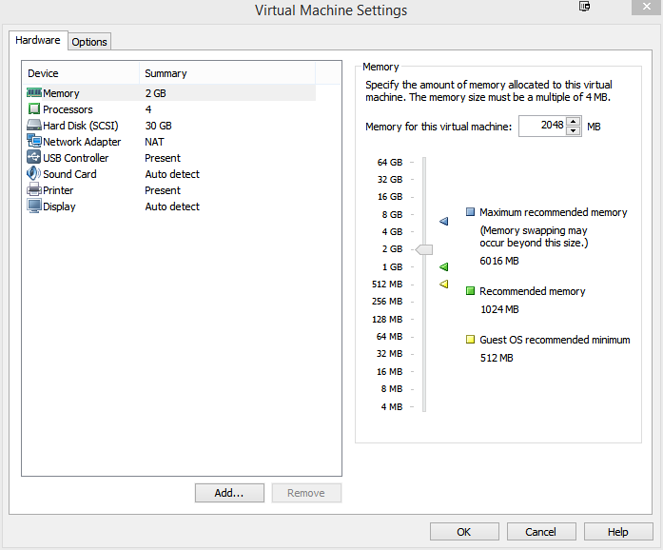The image size is (663, 550).
Task: Click the '8 GB' slider scale label
Action: click(x=392, y=215)
